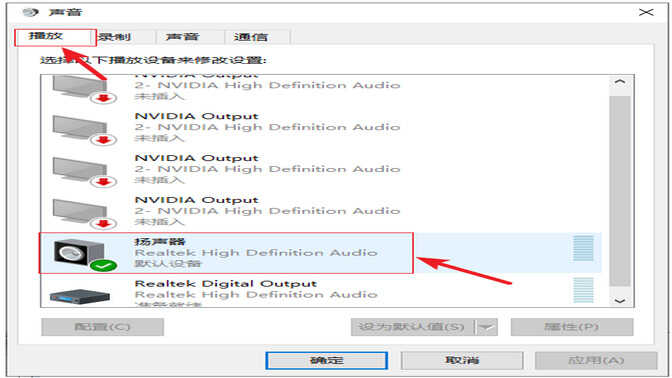The image size is (672, 378).
Task: Open the 声音 tab
Action: point(190,37)
